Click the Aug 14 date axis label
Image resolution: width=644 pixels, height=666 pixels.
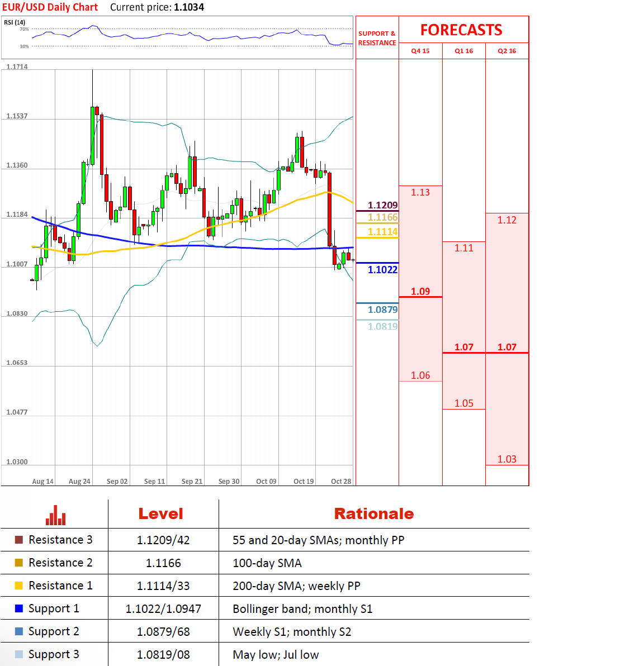pos(43,482)
